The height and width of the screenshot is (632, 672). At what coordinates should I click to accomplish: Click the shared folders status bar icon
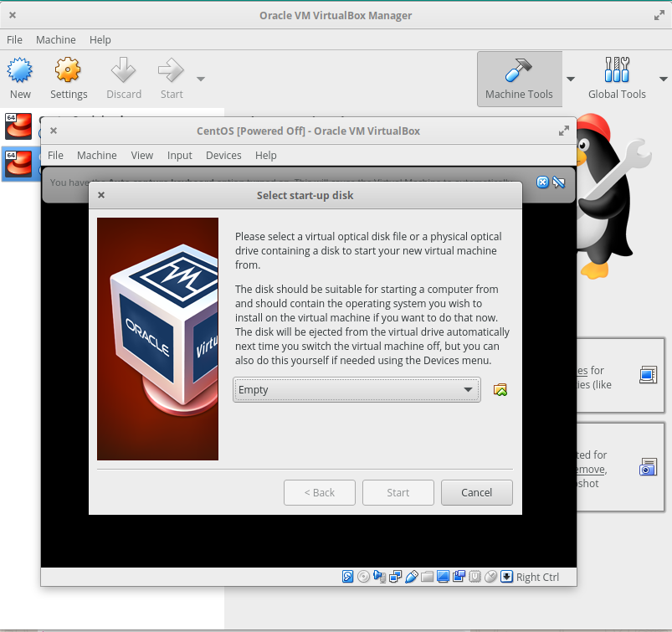[x=427, y=577]
